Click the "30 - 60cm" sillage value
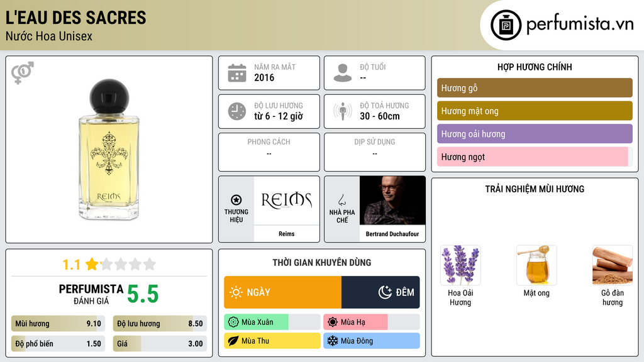This screenshot has width=644, height=362. pos(380,116)
